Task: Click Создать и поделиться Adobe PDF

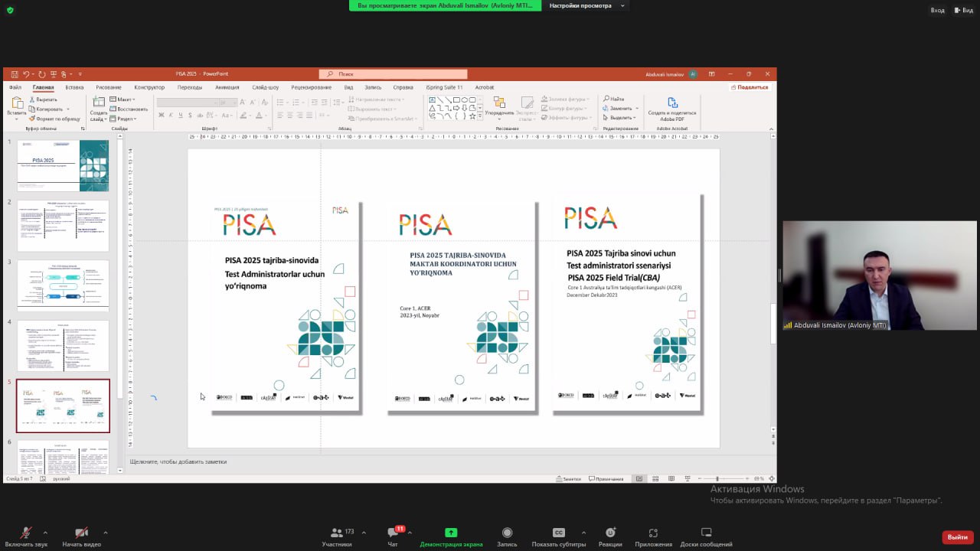Action: (672, 109)
